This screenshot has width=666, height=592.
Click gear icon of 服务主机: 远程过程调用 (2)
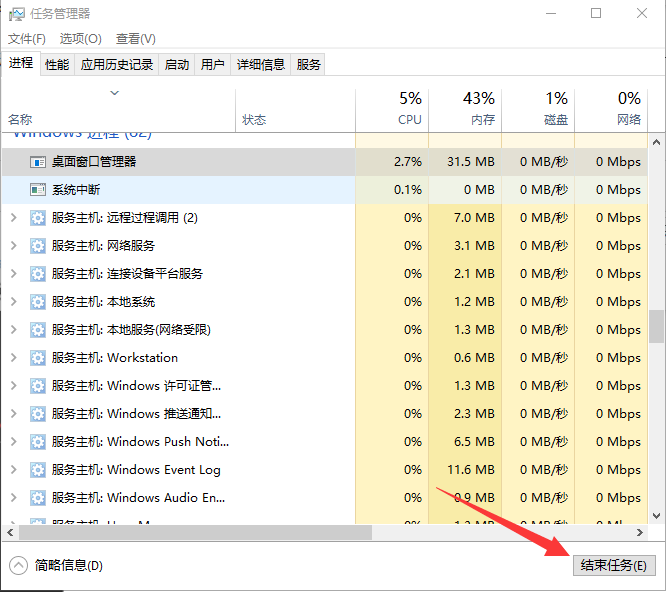[x=38, y=218]
